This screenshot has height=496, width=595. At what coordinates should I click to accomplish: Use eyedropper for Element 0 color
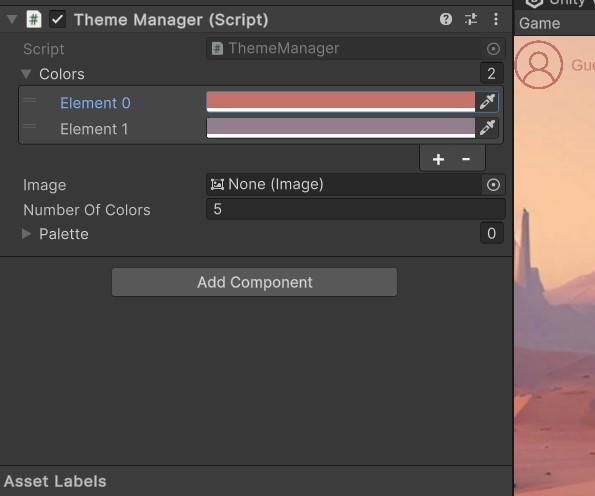487,102
